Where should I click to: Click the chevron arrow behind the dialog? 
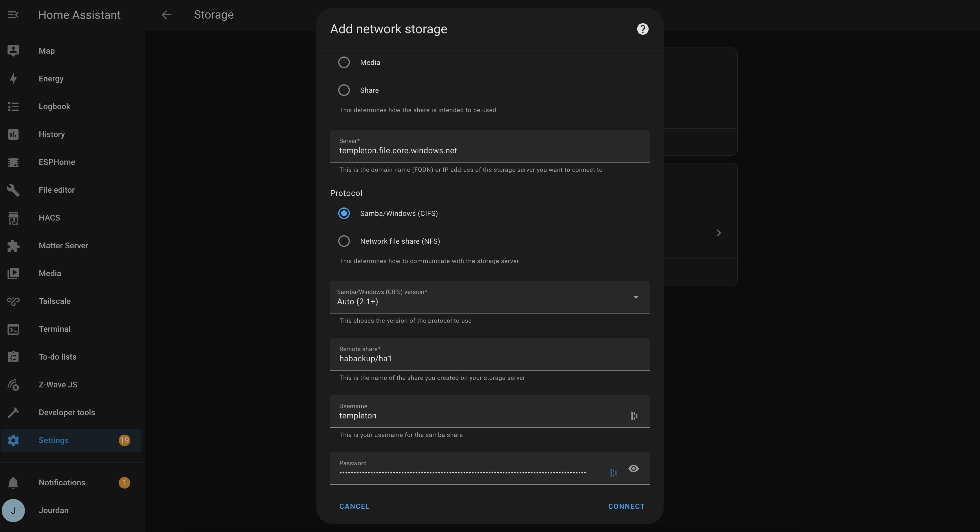[719, 233]
